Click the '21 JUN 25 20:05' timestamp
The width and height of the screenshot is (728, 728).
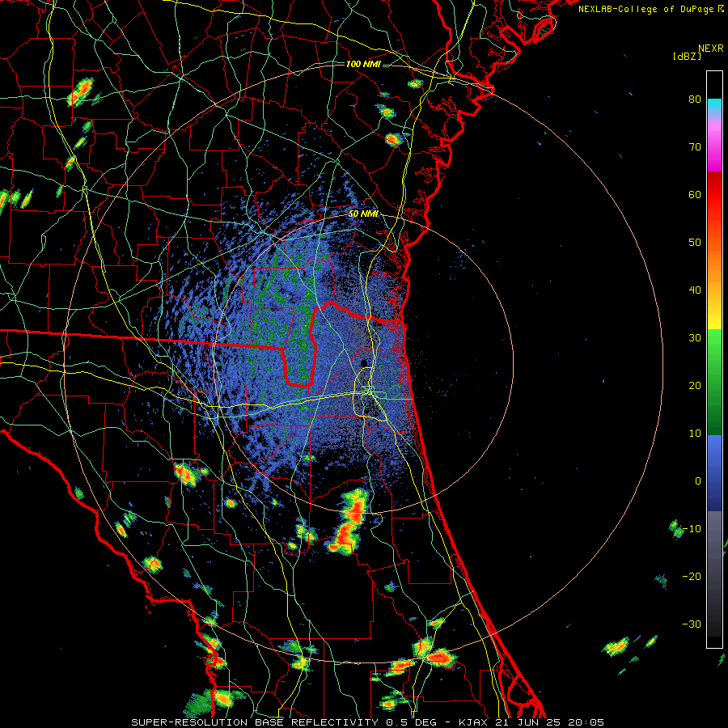point(548,722)
